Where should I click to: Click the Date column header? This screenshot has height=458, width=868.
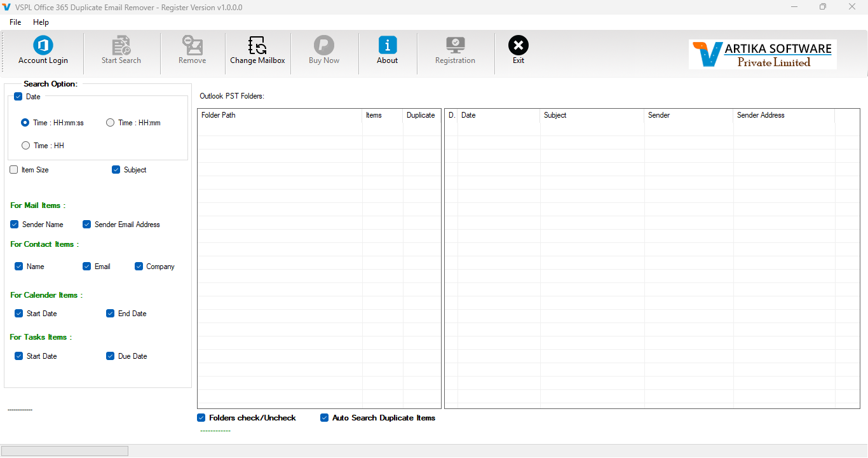point(499,115)
